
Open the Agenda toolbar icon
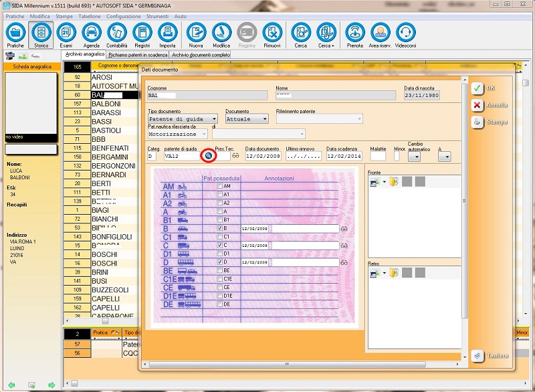click(x=91, y=35)
